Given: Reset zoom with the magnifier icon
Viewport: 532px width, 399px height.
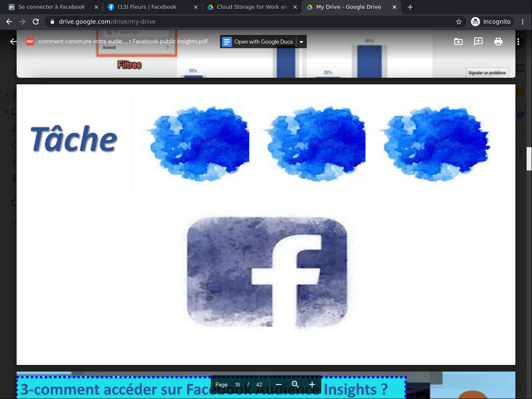Looking at the screenshot, I should pos(296,384).
